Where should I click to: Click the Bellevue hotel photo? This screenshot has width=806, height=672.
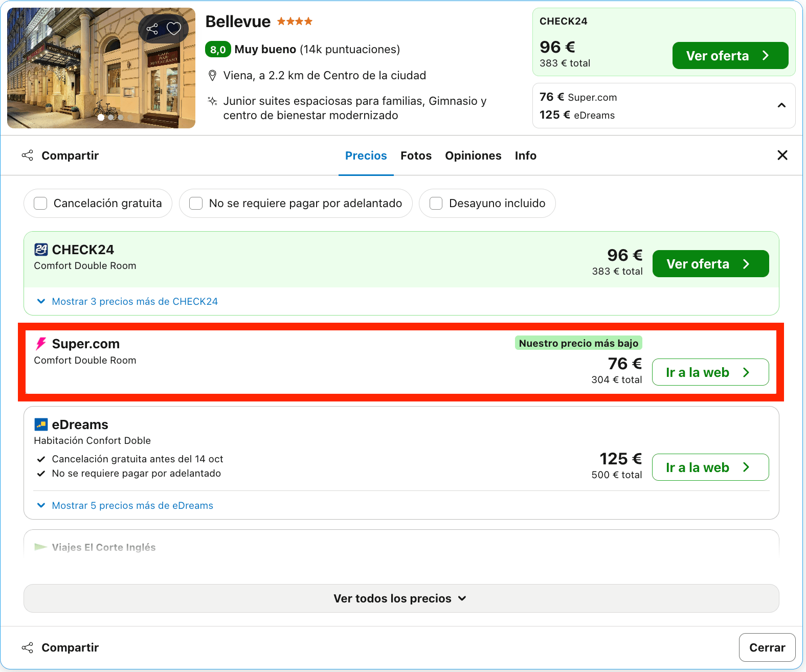coord(101,68)
